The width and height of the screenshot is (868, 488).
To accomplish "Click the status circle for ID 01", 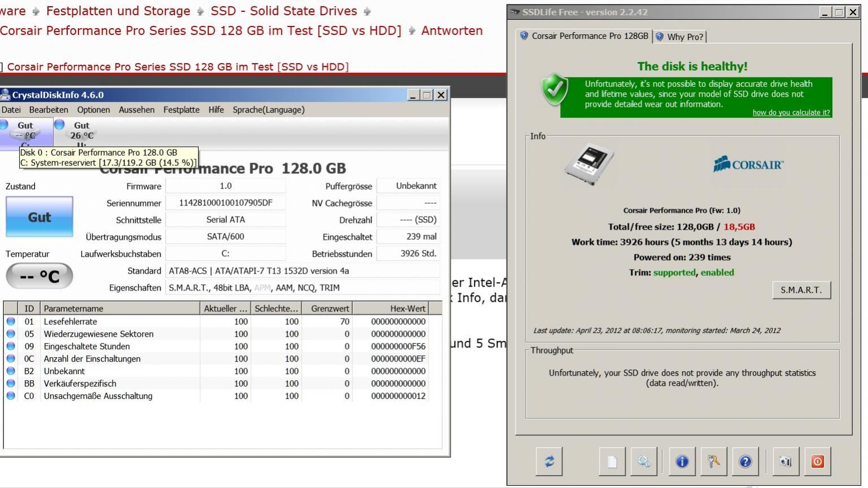I will [11, 322].
